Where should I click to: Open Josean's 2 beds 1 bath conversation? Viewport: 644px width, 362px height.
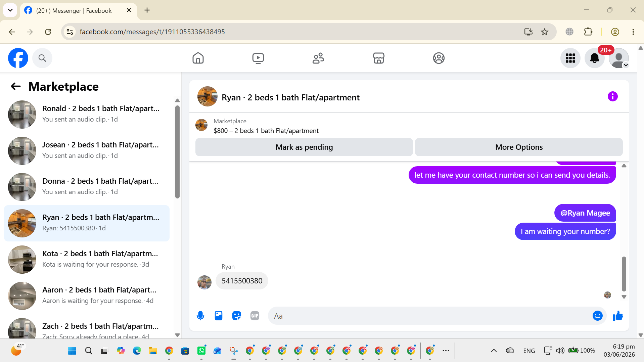coord(87,151)
